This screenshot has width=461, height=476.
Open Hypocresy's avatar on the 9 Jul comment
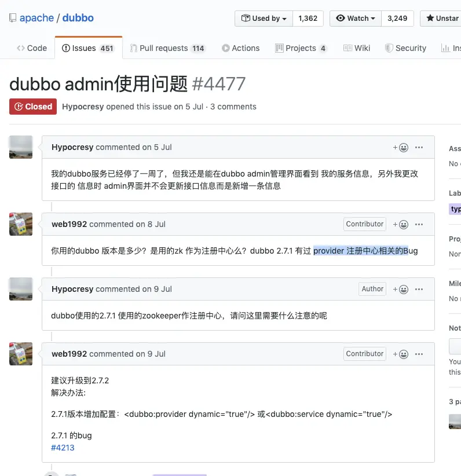click(21, 289)
